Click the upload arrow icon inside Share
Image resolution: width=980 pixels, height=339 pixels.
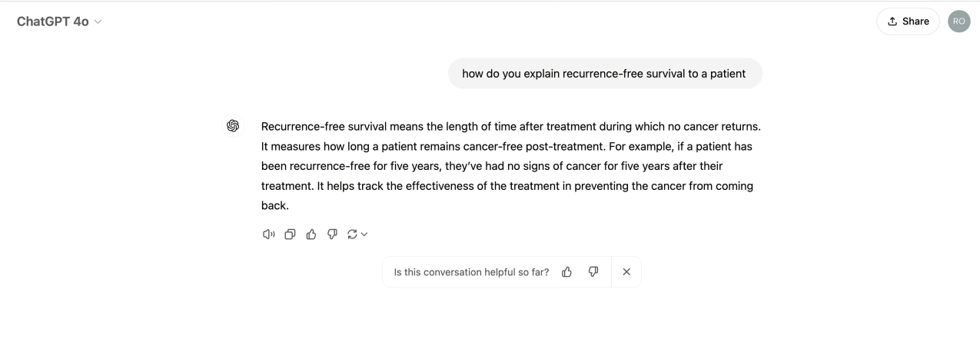[892, 22]
